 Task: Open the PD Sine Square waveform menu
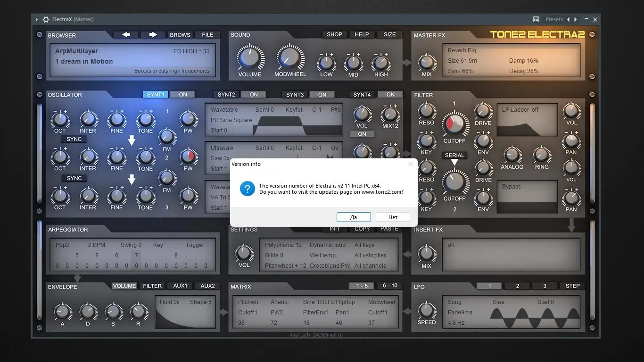[x=231, y=120]
